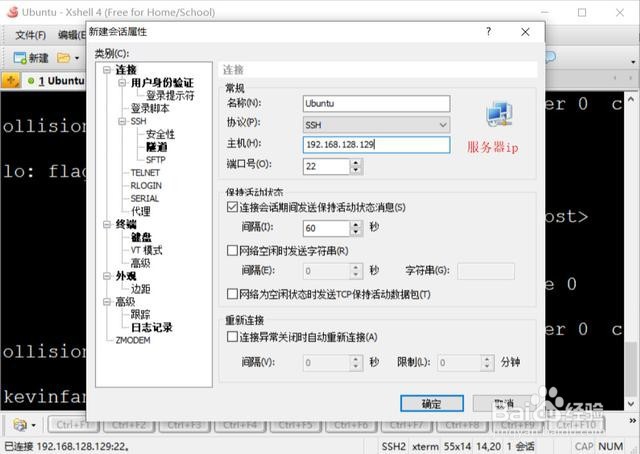Click the 确定 button

pos(432,403)
